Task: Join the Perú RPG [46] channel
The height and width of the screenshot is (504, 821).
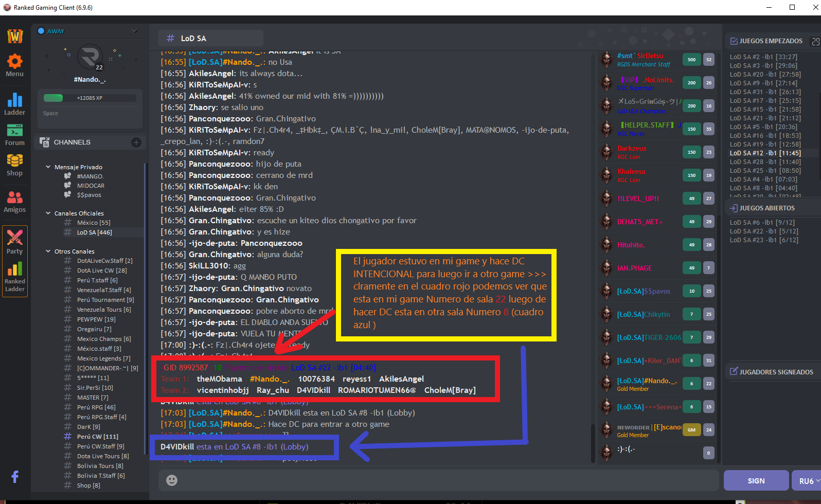Action: (x=96, y=407)
